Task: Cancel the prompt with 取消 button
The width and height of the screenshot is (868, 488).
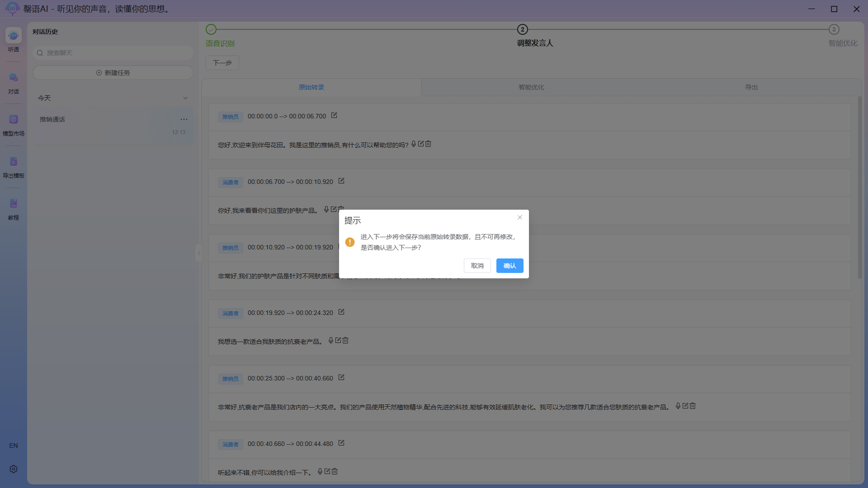Action: click(x=477, y=266)
